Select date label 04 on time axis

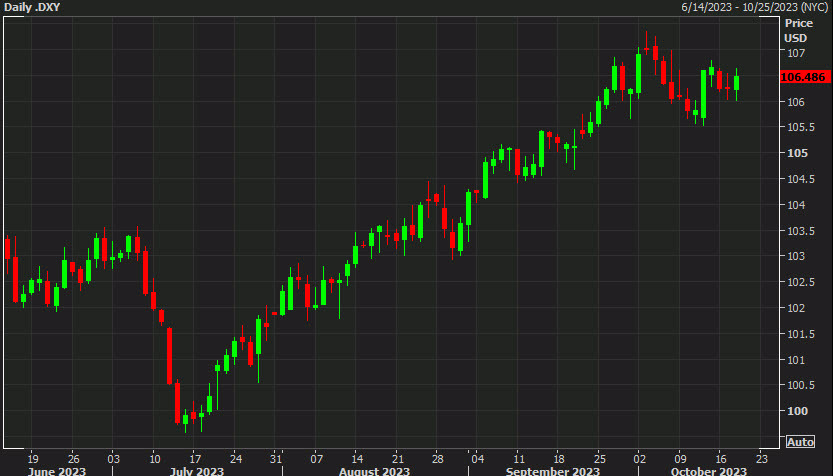click(x=478, y=459)
